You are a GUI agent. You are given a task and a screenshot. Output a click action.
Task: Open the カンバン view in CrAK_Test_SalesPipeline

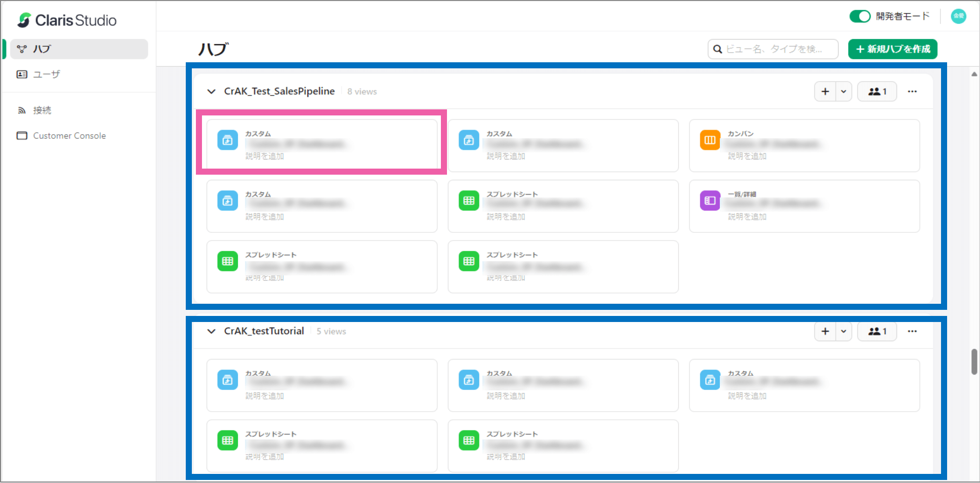coord(804,145)
